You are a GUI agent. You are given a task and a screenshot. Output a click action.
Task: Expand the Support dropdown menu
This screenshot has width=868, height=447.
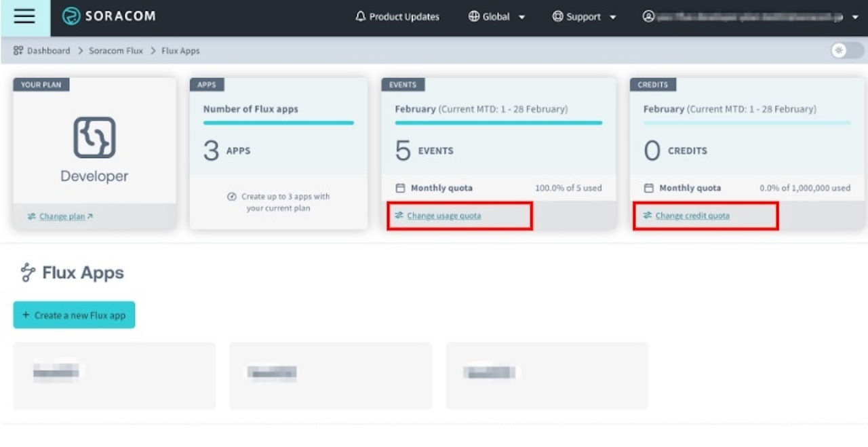[x=613, y=18]
